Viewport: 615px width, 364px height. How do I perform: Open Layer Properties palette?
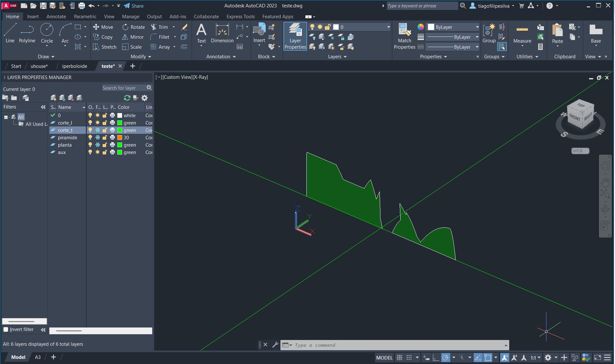point(295,36)
